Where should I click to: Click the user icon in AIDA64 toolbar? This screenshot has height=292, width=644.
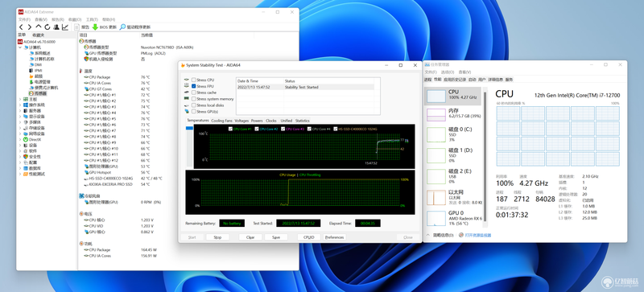56,27
